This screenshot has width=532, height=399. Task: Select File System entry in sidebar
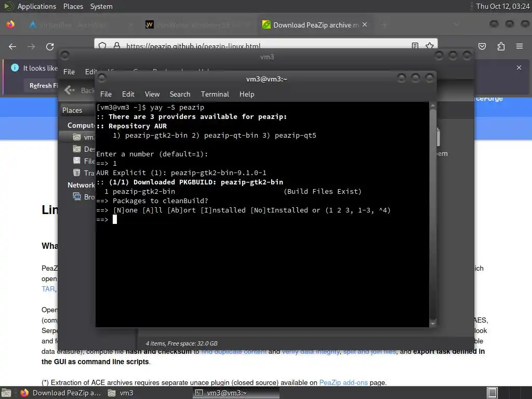tap(84, 161)
